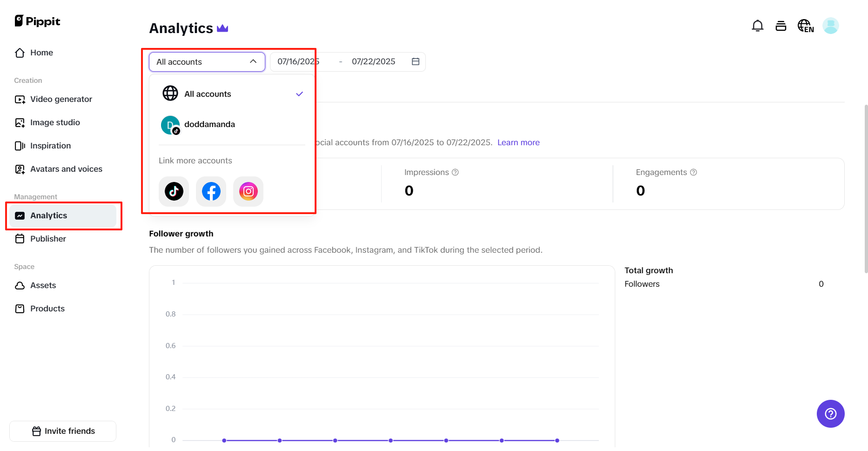Open the Publisher menu item

tap(48, 239)
